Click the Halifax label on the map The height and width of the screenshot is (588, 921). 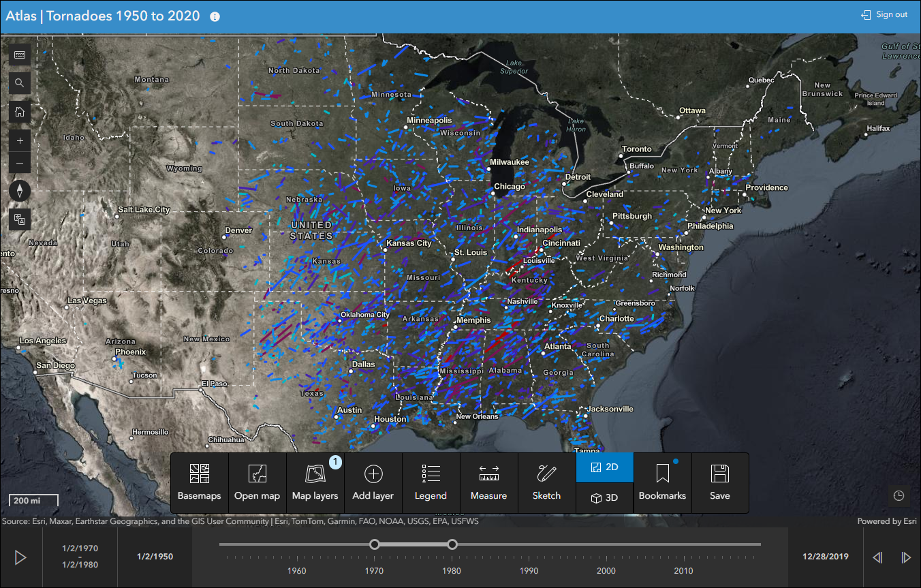tap(878, 128)
